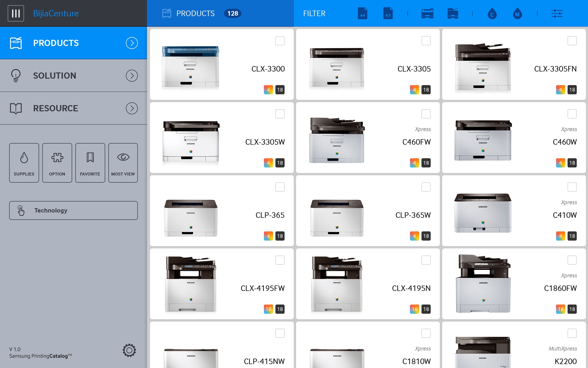
Task: Click the Resource book icon
Action: coord(16,108)
